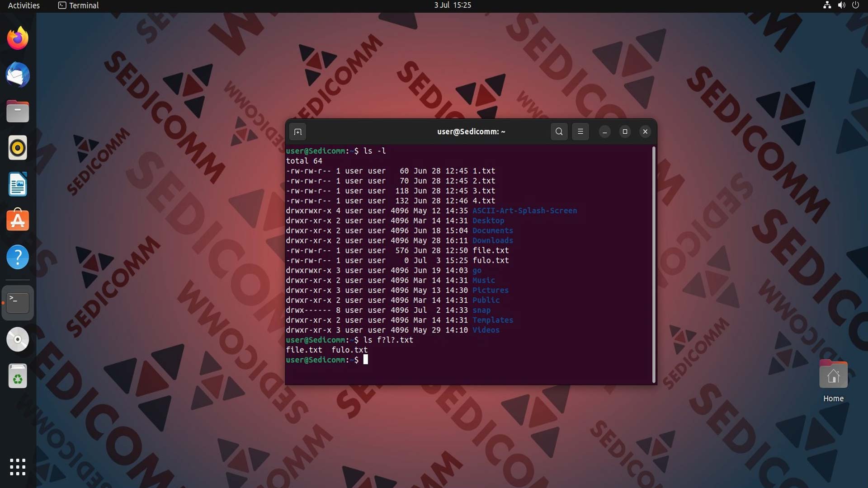
Task: Click the Videos directory entry
Action: click(486, 330)
